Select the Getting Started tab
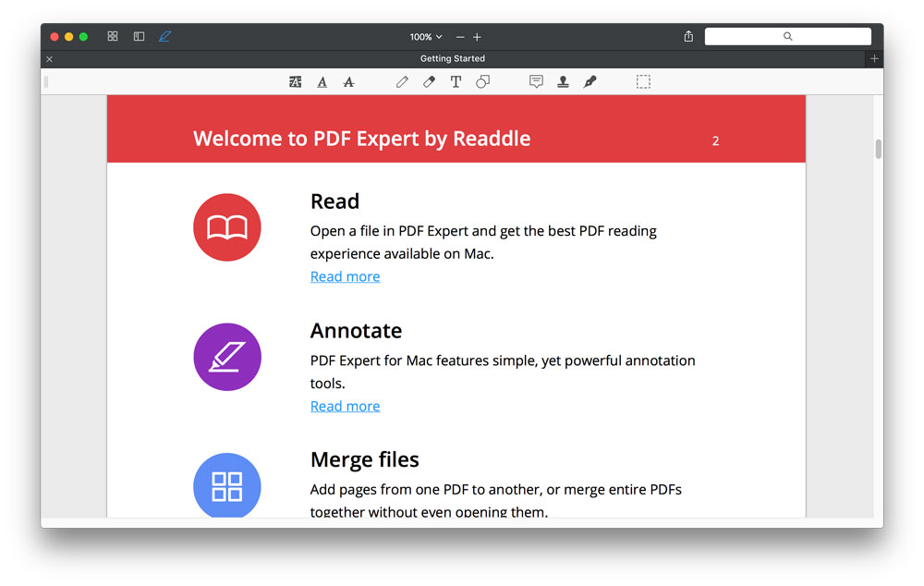This screenshot has width=924, height=586. [453, 59]
